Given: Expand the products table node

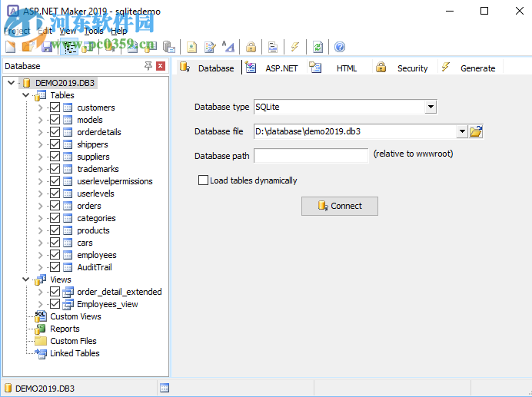Looking at the screenshot, I should tap(41, 230).
